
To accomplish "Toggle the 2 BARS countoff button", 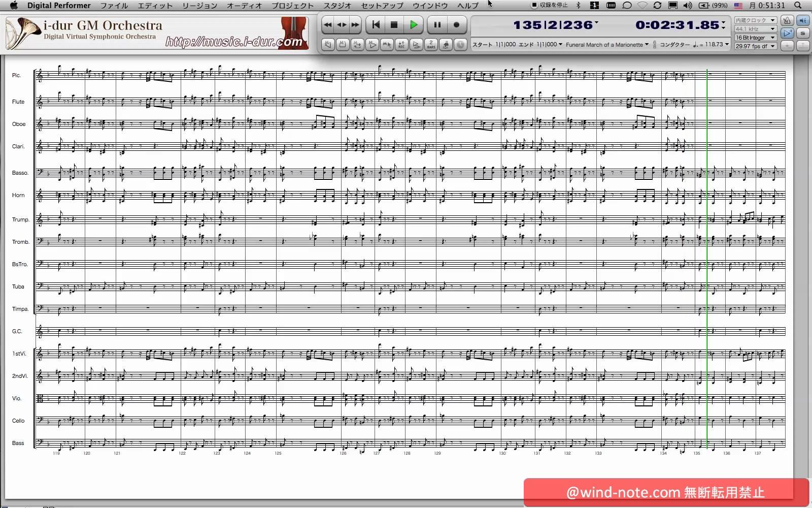I will click(431, 45).
